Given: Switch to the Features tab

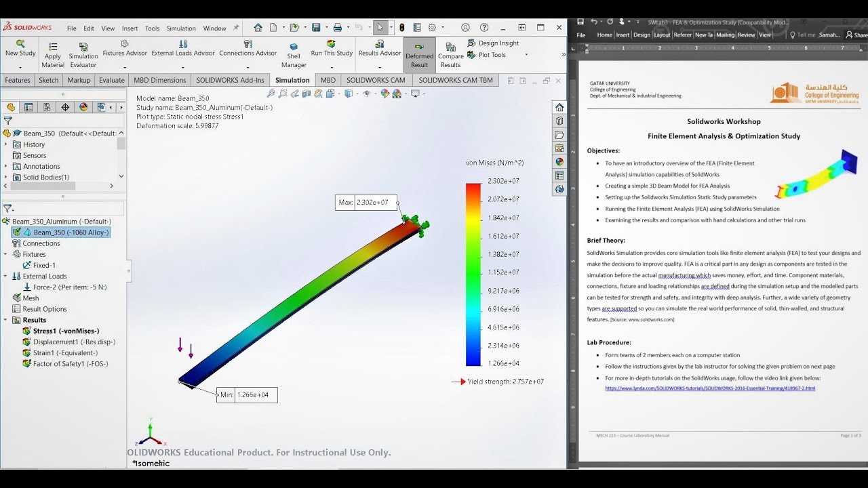Looking at the screenshot, I should coord(18,80).
